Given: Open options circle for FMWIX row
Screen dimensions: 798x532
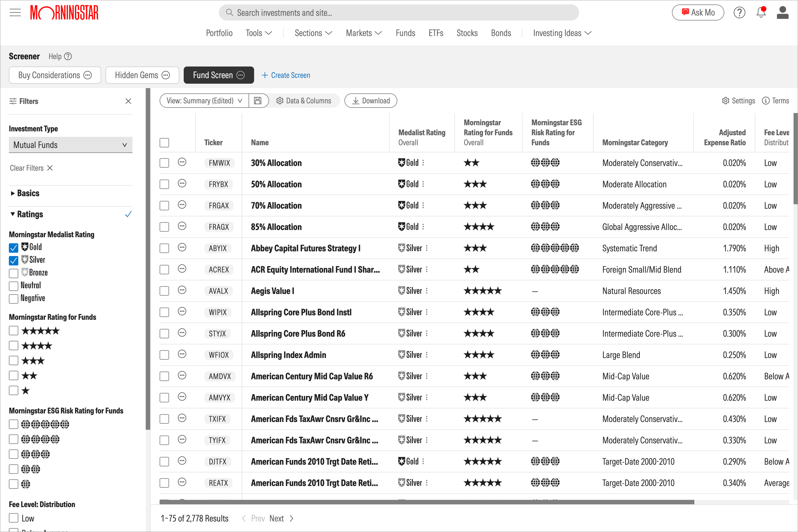Looking at the screenshot, I should click(x=182, y=163).
